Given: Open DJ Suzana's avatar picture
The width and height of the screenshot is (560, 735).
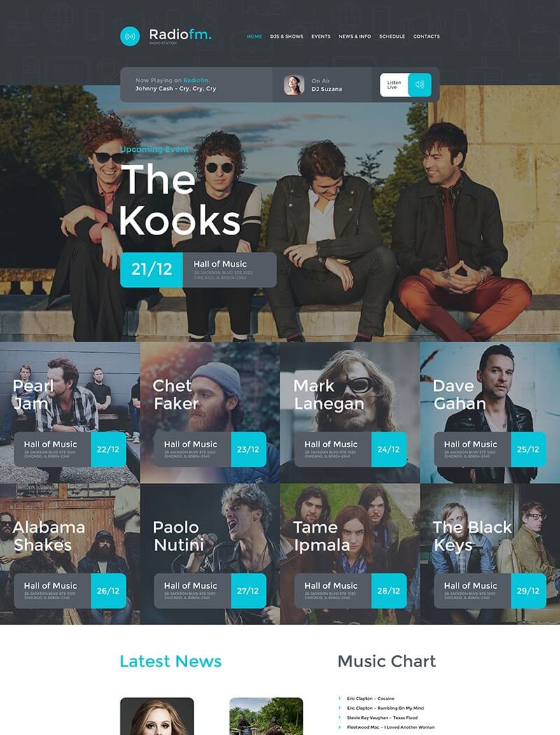Looking at the screenshot, I should pos(294,85).
